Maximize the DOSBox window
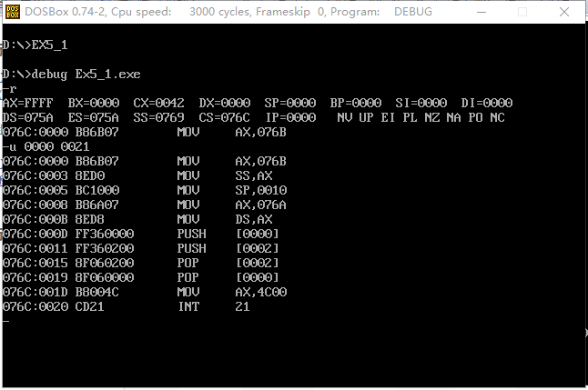The image size is (588, 390). [x=522, y=12]
